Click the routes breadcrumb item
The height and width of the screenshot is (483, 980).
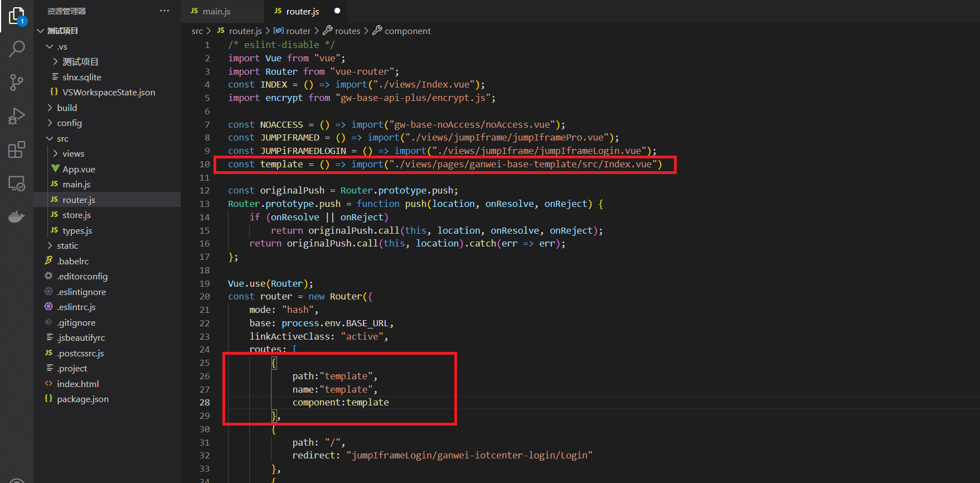pos(347,31)
